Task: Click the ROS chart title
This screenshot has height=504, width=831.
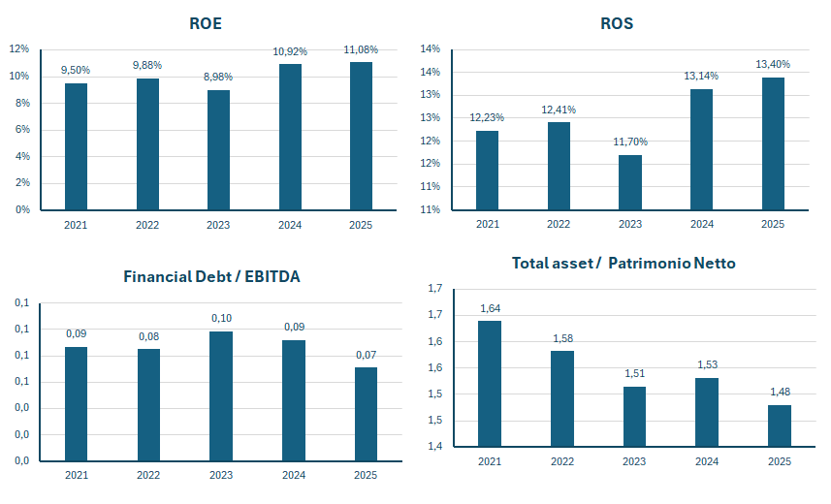Action: (617, 23)
